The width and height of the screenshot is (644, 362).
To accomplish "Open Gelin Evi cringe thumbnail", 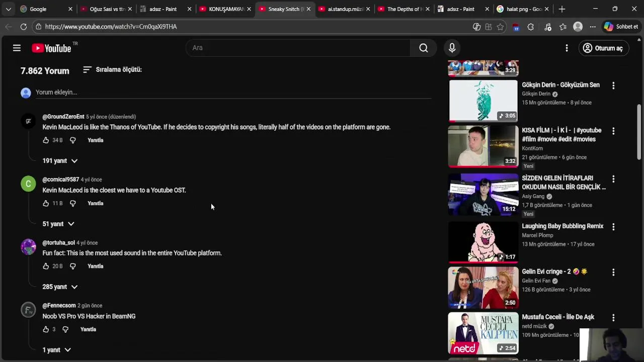I will tap(483, 288).
